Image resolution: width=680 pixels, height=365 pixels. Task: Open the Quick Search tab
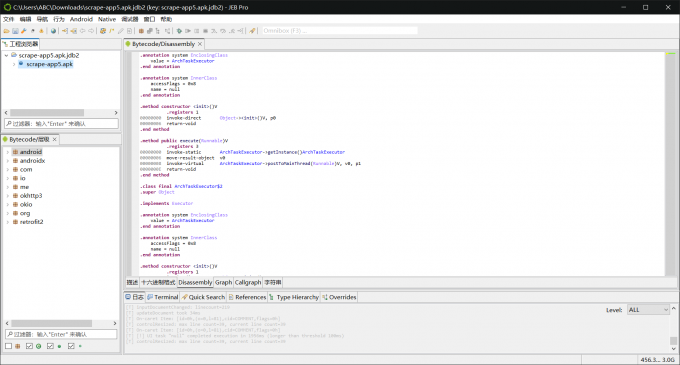[203, 297]
